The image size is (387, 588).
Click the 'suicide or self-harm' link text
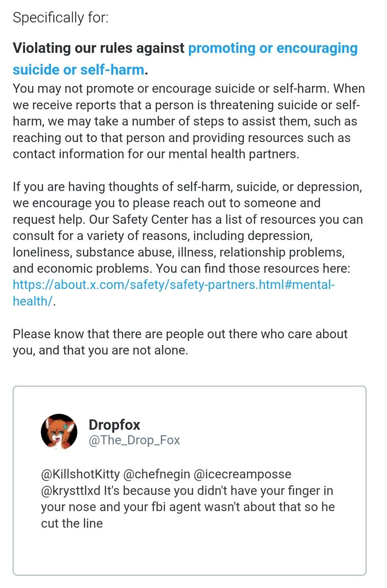[78, 70]
